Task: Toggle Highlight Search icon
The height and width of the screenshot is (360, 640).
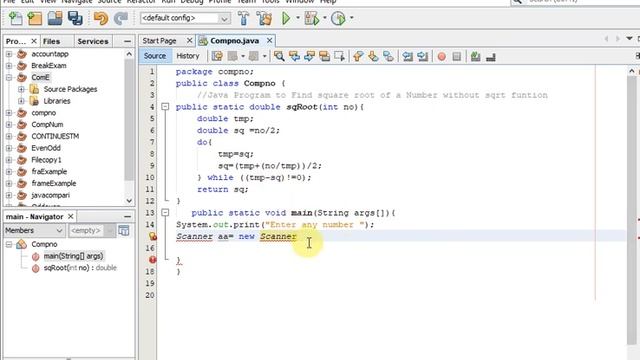Action: click(x=324, y=56)
